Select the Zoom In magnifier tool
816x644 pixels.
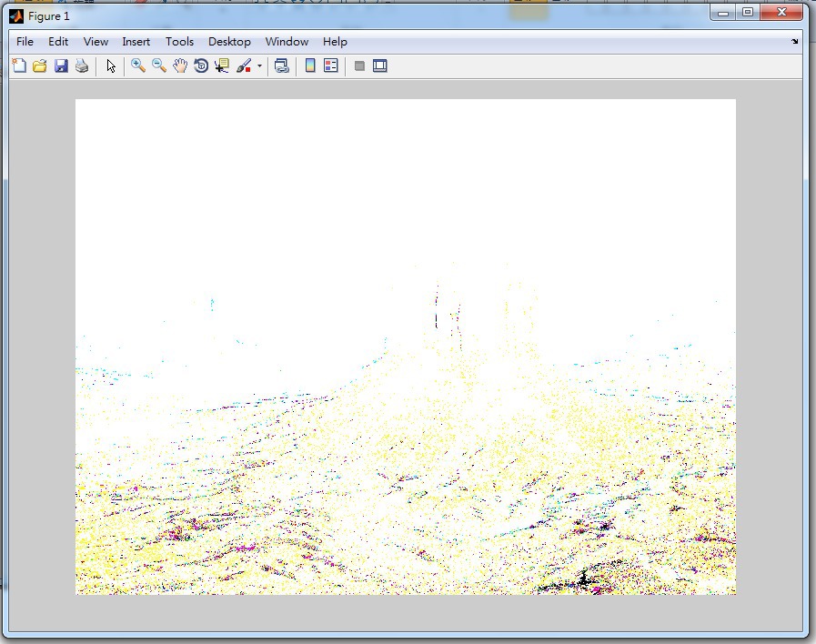[x=138, y=65]
